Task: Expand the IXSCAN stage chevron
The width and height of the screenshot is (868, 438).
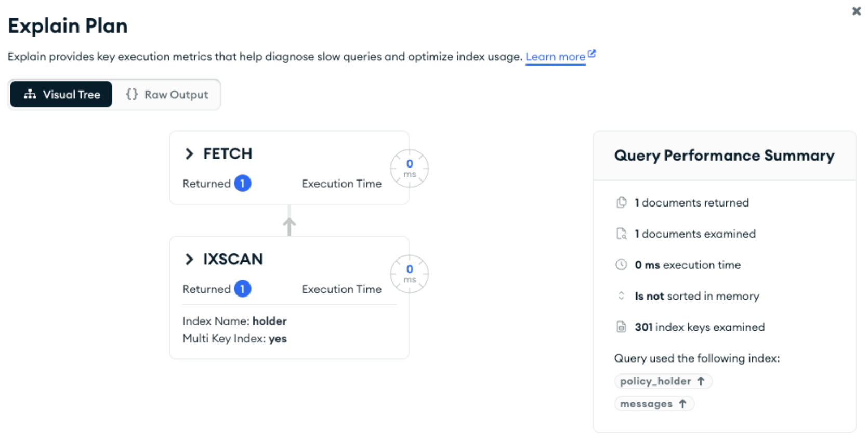Action: (189, 259)
